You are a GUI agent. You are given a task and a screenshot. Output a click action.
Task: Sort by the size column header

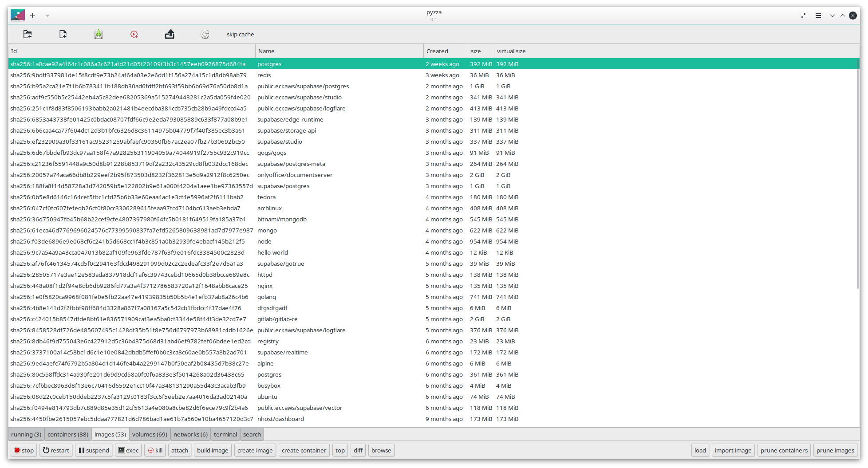[481, 51]
